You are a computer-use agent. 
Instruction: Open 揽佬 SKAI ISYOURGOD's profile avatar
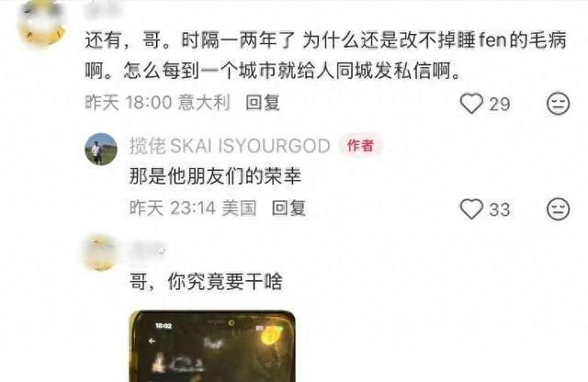tap(101, 149)
